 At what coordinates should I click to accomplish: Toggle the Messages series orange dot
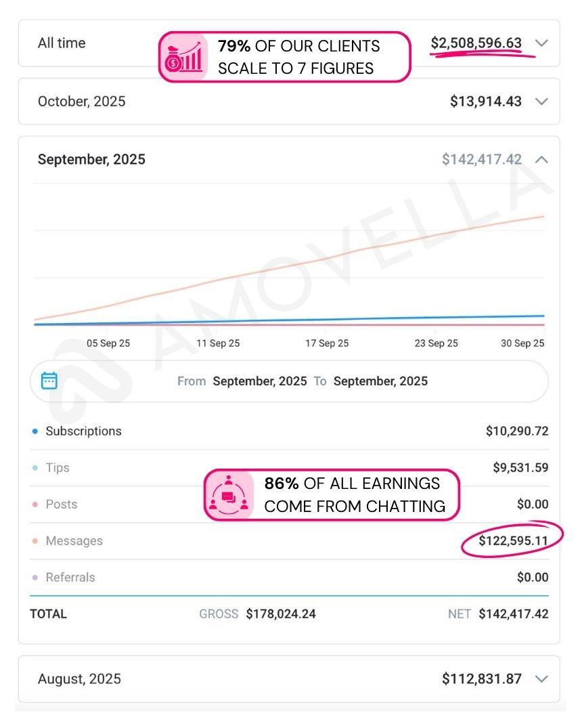tap(35, 541)
